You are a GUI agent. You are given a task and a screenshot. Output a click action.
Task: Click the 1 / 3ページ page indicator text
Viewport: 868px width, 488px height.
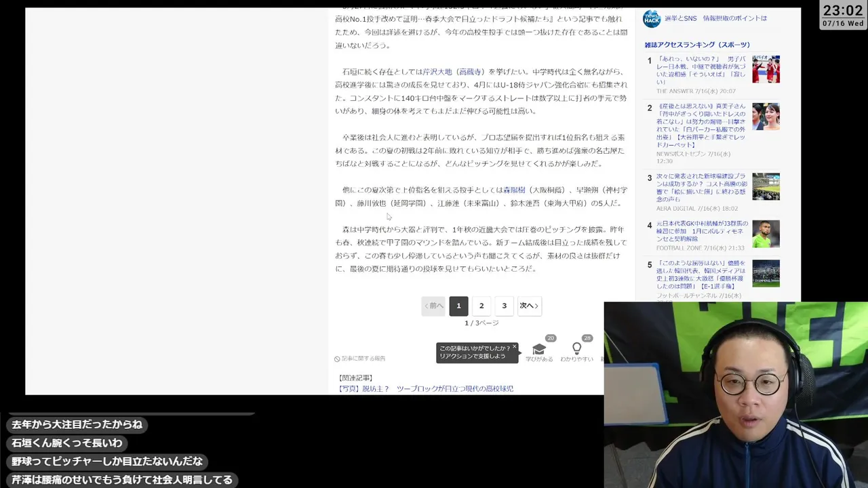(x=481, y=323)
